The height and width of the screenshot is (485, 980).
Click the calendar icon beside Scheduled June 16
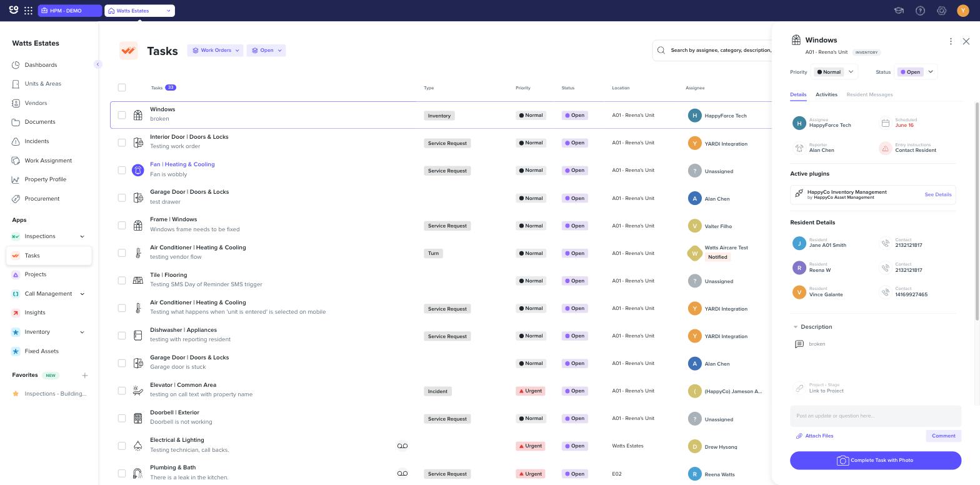(885, 123)
